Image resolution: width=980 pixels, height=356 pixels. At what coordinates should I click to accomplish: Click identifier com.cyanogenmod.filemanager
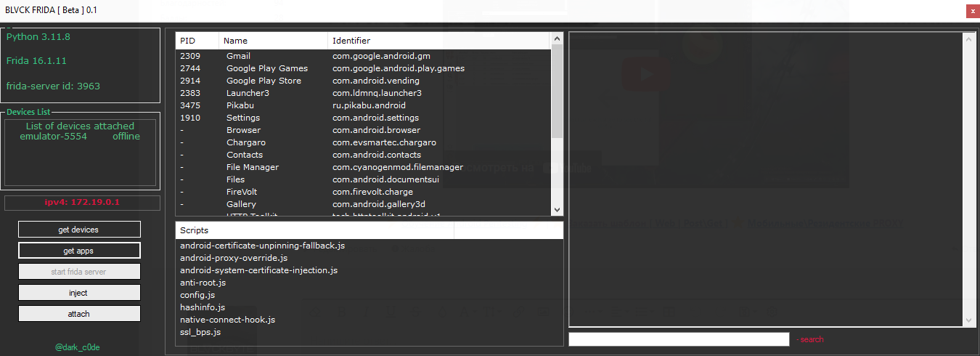398,167
